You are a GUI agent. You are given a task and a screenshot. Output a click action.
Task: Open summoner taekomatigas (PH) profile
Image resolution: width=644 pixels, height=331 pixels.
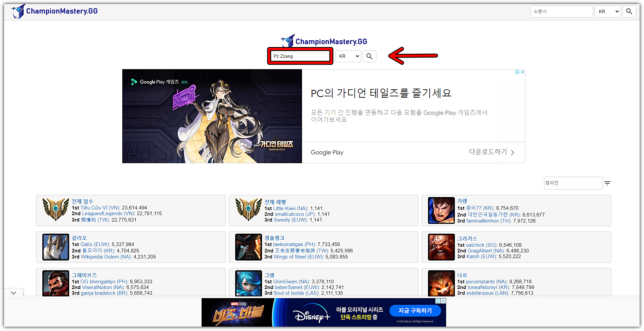point(295,244)
